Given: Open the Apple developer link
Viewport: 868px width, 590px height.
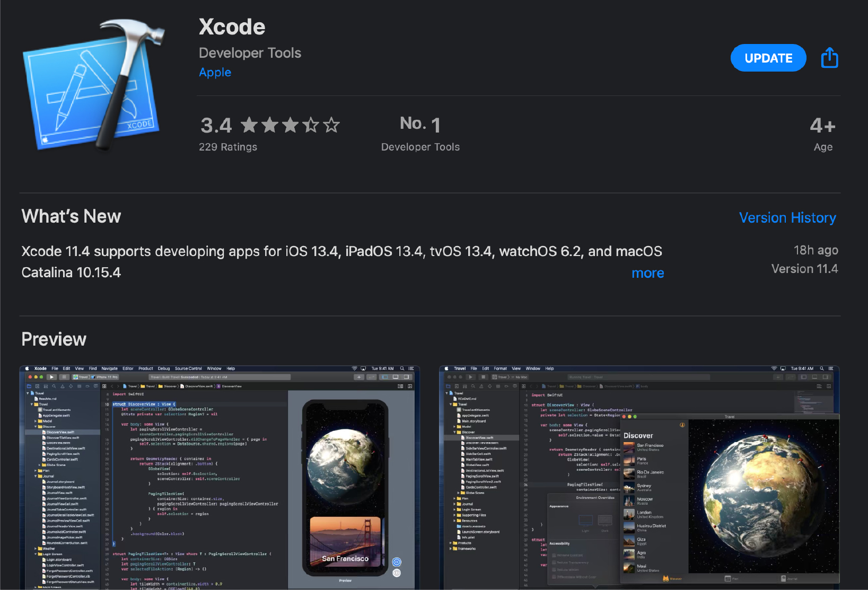Looking at the screenshot, I should [215, 72].
